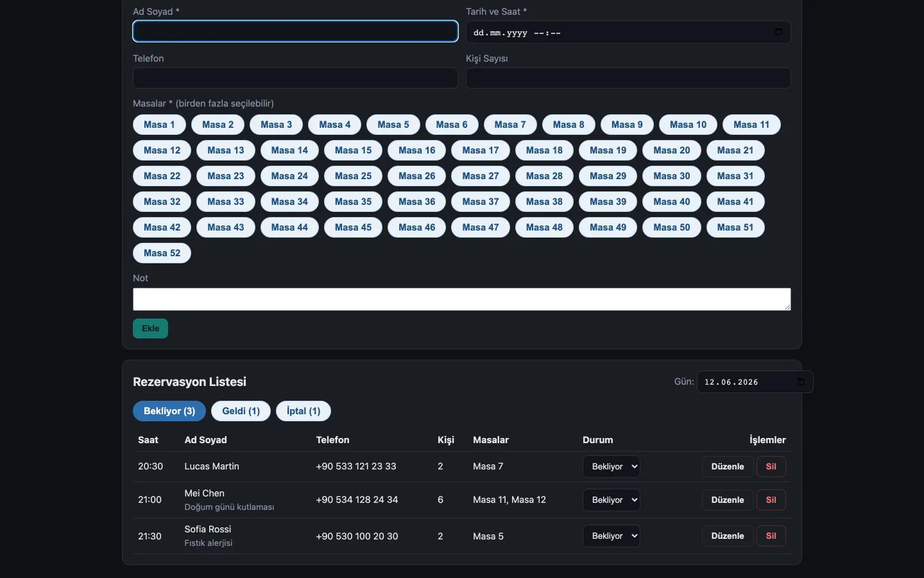Focus the Ad Soyad input field
This screenshot has height=578, width=924.
(x=295, y=31)
